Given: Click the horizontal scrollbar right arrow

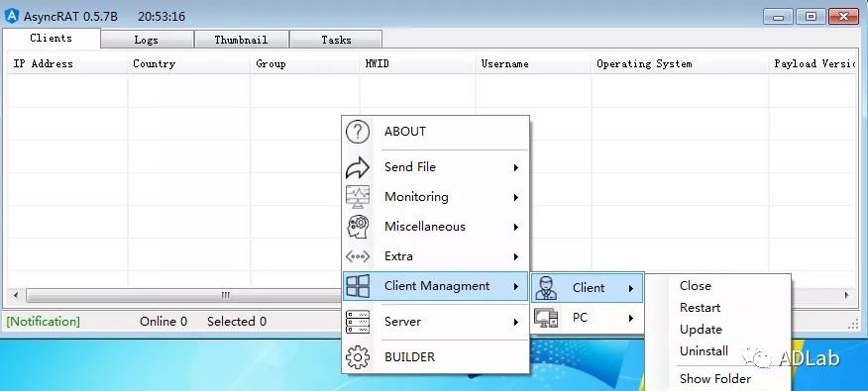Looking at the screenshot, I should [846, 295].
